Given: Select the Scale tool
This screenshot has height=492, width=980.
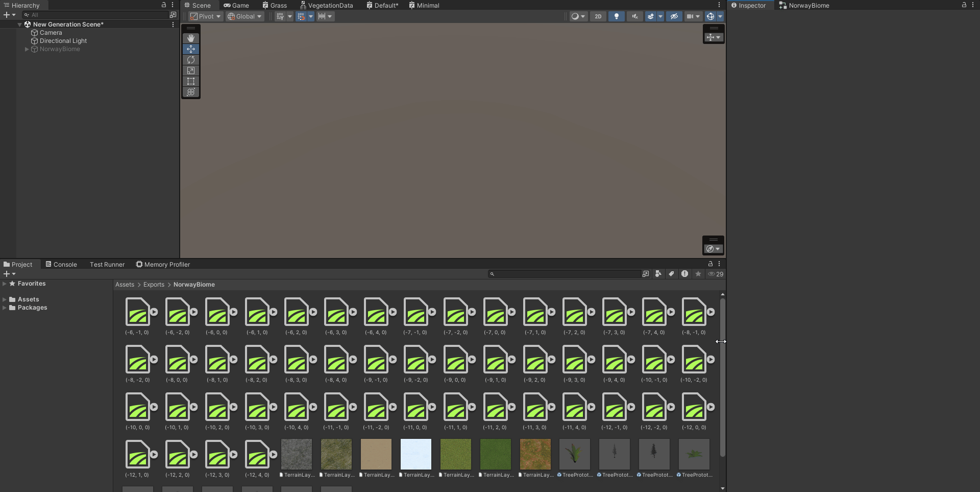Looking at the screenshot, I should (x=191, y=71).
